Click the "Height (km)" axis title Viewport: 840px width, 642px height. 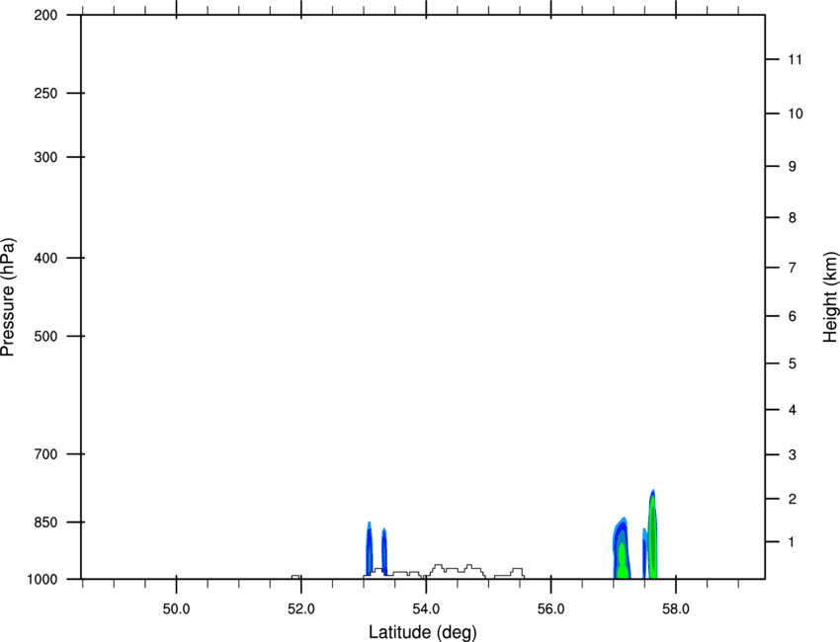pos(830,297)
